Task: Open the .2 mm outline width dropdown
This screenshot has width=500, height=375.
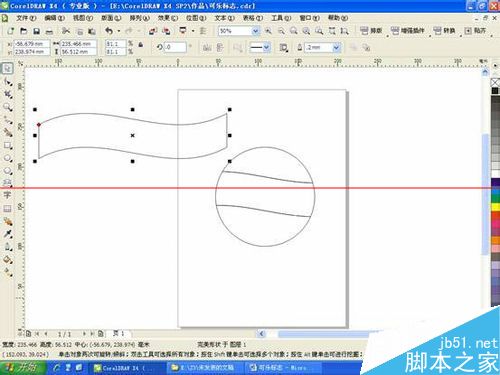Action: pyautogui.click(x=336, y=48)
